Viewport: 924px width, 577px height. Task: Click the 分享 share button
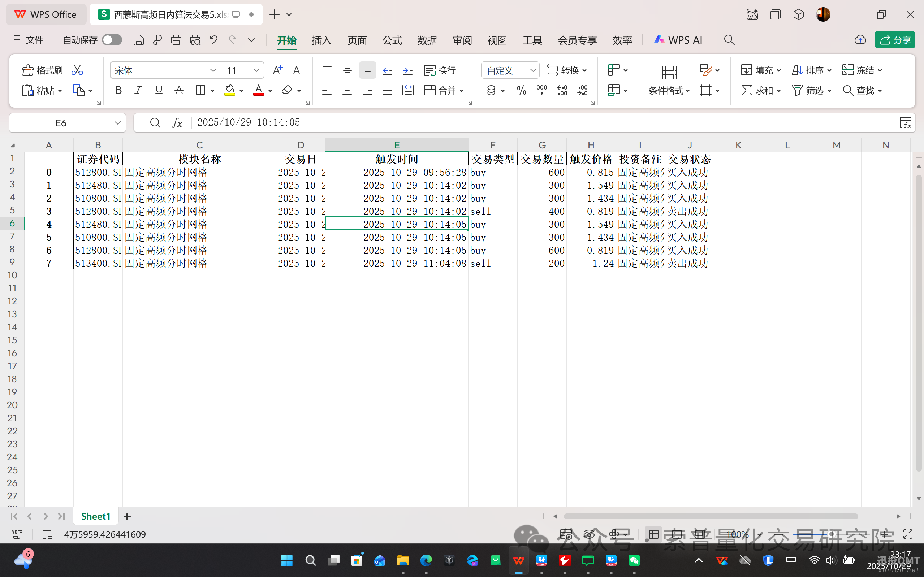pyautogui.click(x=895, y=40)
